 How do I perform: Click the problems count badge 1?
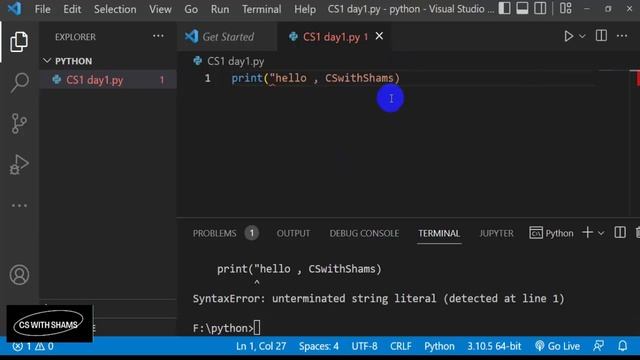[x=251, y=233]
